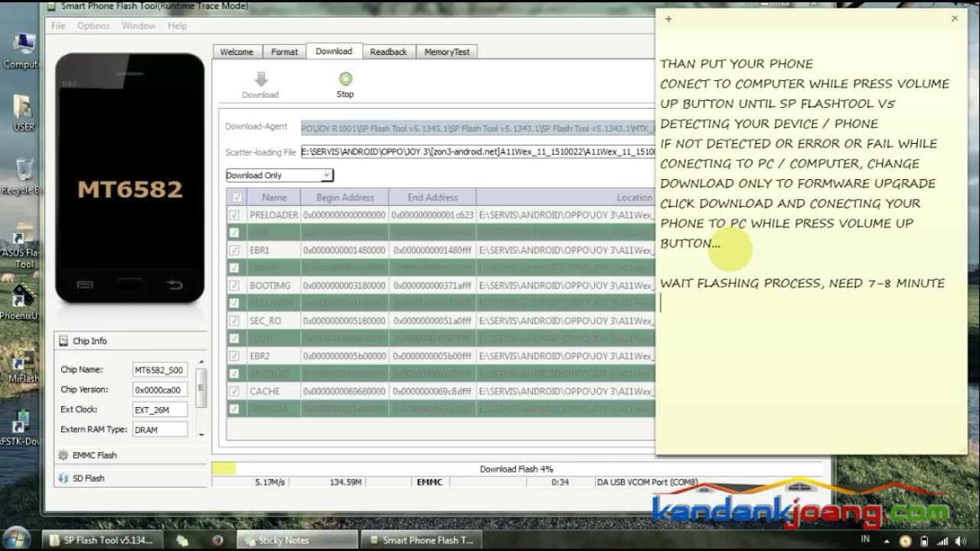This screenshot has height=551, width=980.
Task: Add new sticky note with plus icon
Action: 668,19
